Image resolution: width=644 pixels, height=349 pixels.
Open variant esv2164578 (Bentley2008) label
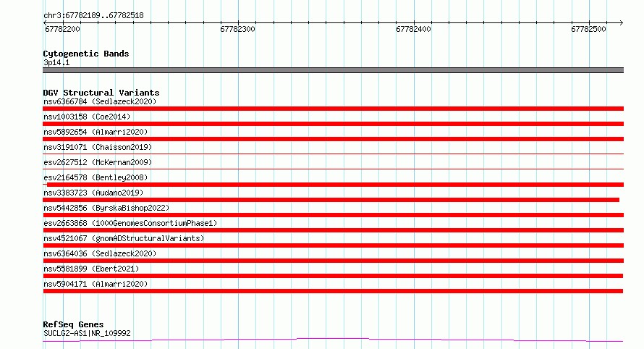pyautogui.click(x=96, y=177)
